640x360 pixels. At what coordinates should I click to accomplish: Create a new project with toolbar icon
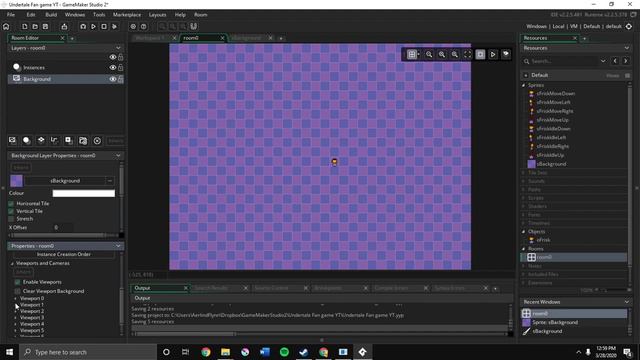click(24, 27)
